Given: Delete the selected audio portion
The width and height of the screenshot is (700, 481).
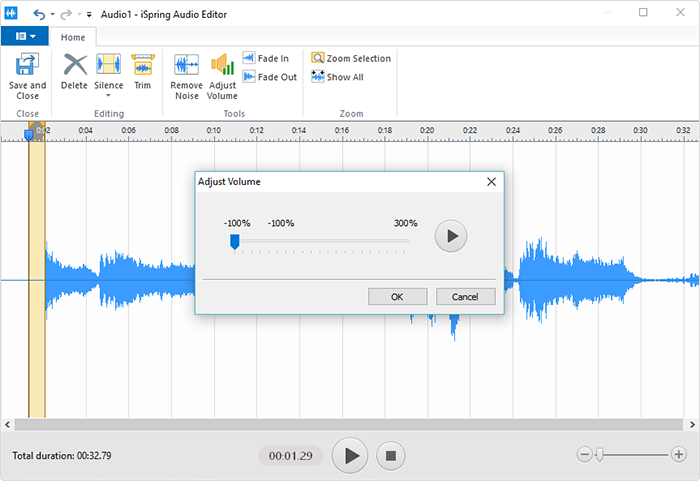Looking at the screenshot, I should (x=75, y=71).
